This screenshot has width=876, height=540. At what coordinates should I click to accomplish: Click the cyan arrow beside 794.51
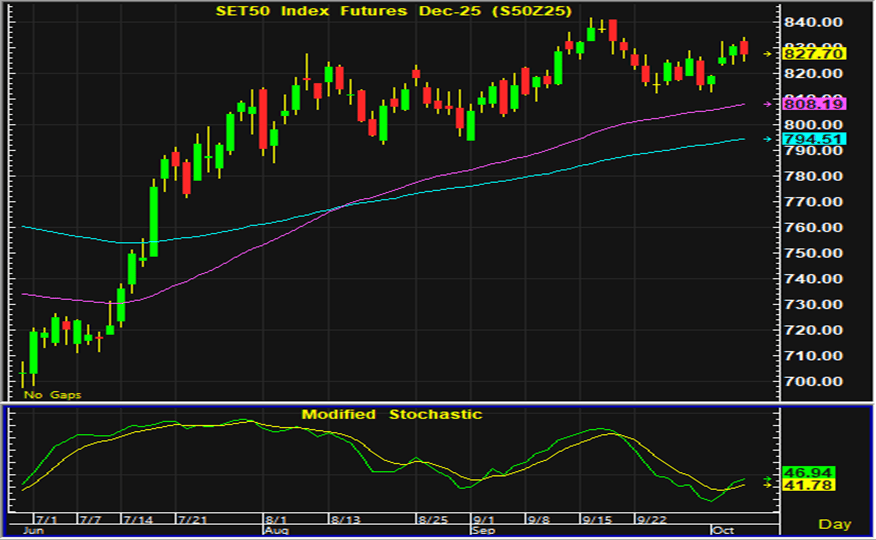tap(768, 139)
